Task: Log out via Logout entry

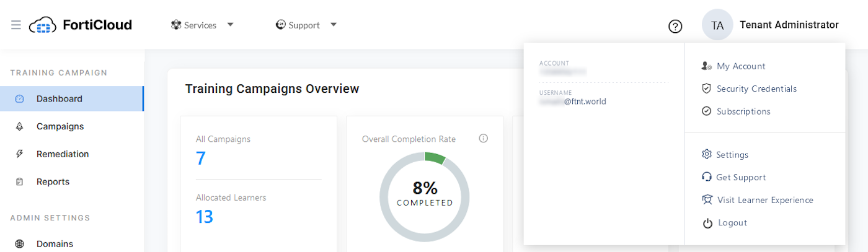Action: coord(732,223)
